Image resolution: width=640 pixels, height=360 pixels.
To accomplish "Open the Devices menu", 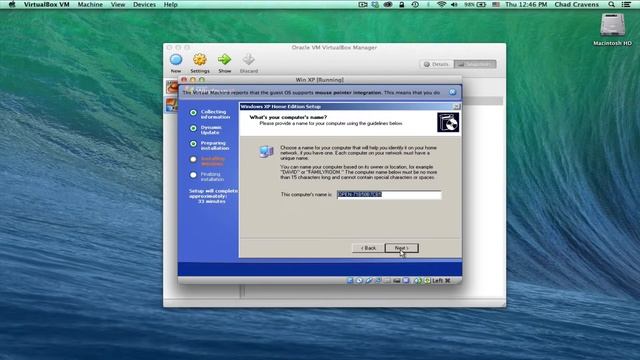I will coord(144,4).
